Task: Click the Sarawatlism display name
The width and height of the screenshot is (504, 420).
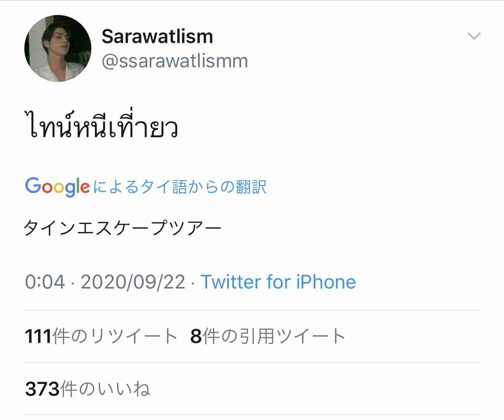Action: pos(157,36)
